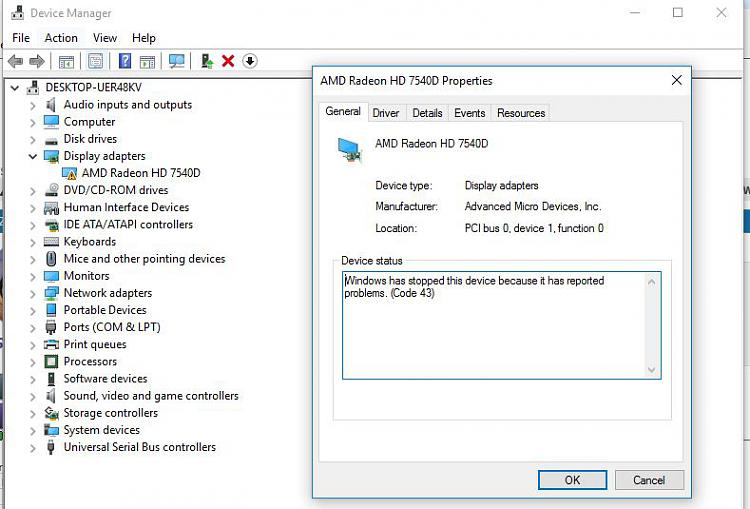Select the Print queues tree label

pyautogui.click(x=95, y=344)
